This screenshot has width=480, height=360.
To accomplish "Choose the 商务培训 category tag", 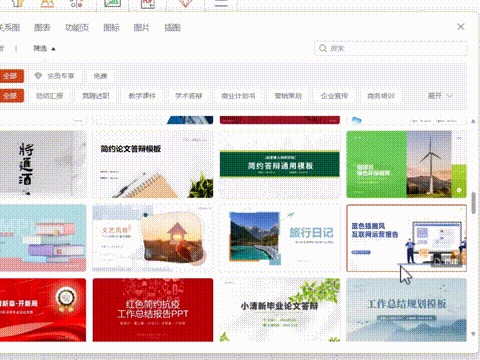I will tap(381, 96).
